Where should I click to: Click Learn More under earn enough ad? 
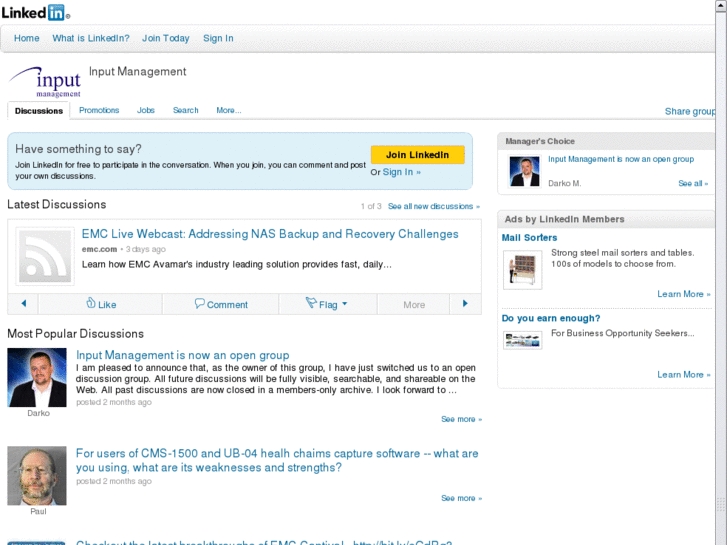coord(683,374)
